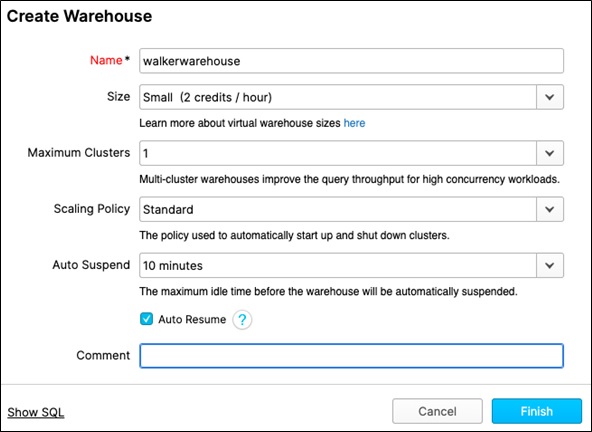Click the Comment label
Viewport: 592px width, 432px height.
click(x=103, y=355)
